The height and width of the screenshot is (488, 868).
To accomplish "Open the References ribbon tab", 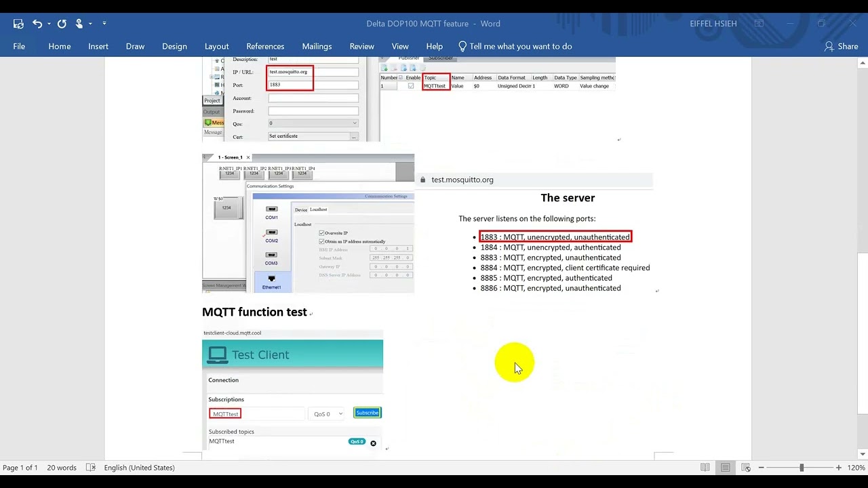I will point(265,46).
